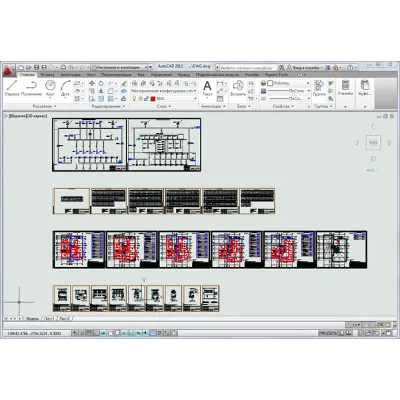The image size is (400, 400).
Task: Toggle layer on/off lightbulb icon
Action: click(x=135, y=99)
